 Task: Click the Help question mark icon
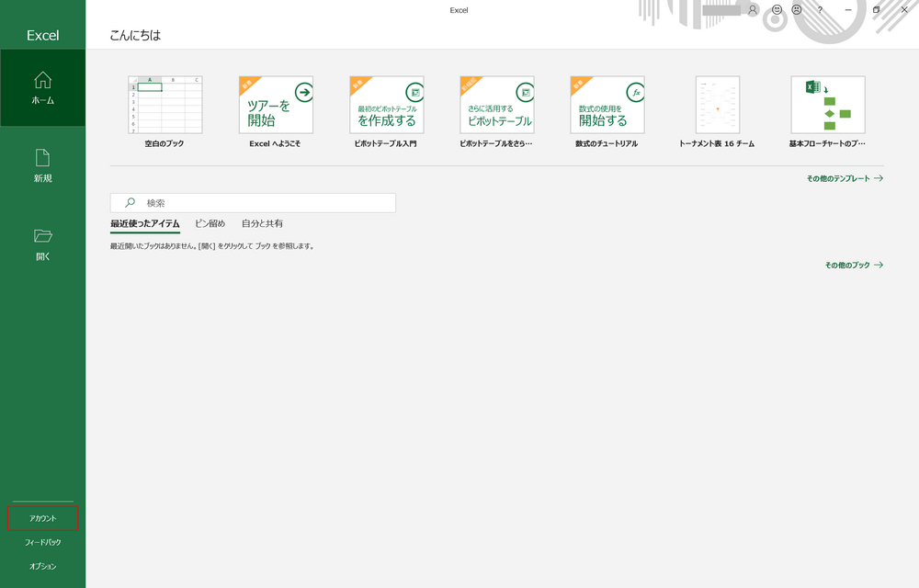(821, 9)
